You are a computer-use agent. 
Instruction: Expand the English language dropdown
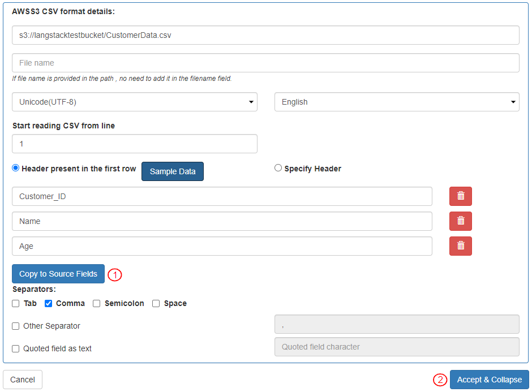[397, 102]
